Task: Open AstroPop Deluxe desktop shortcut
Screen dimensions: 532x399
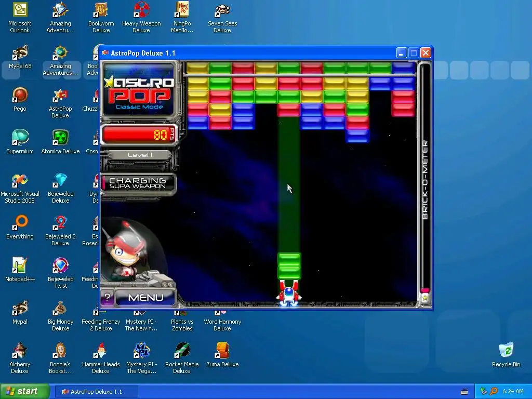Action: pyautogui.click(x=60, y=103)
